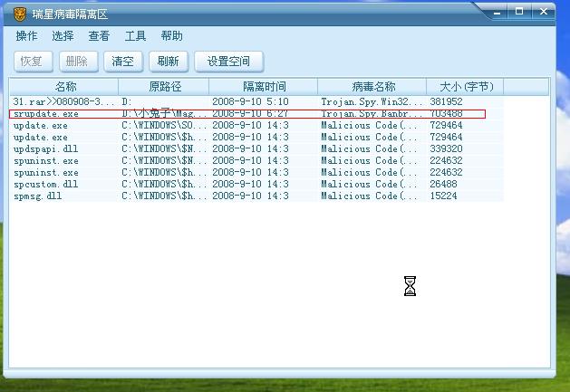Select the spuninst.exe row with C:\WINDOWS\$h... path
The height and width of the screenshot is (392, 570).
[256, 173]
